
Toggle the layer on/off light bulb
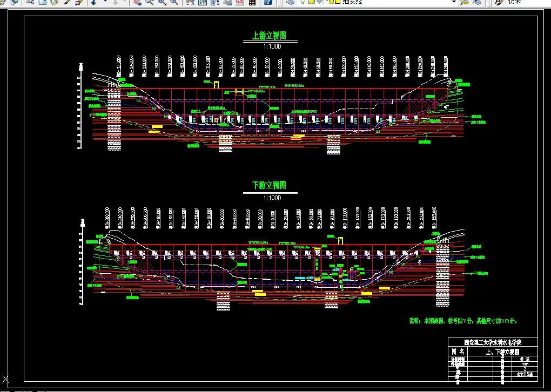303,2
